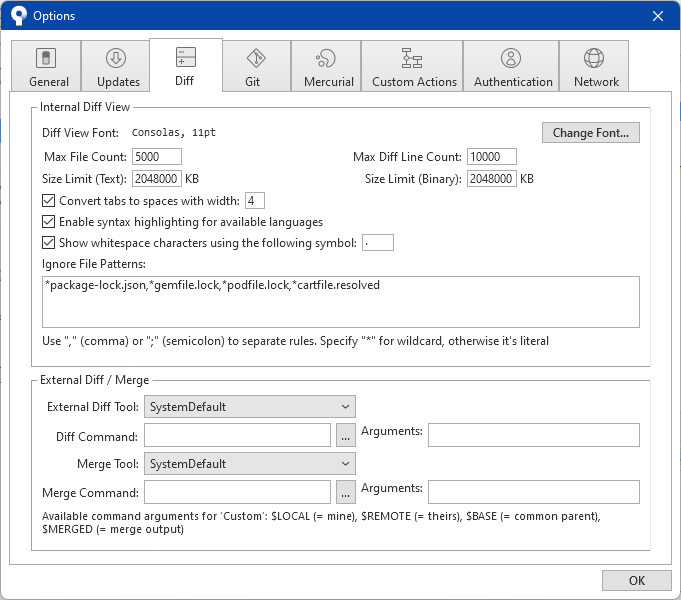The image size is (681, 600).
Task: Click the Max Diff Line Count field
Action: (x=491, y=157)
